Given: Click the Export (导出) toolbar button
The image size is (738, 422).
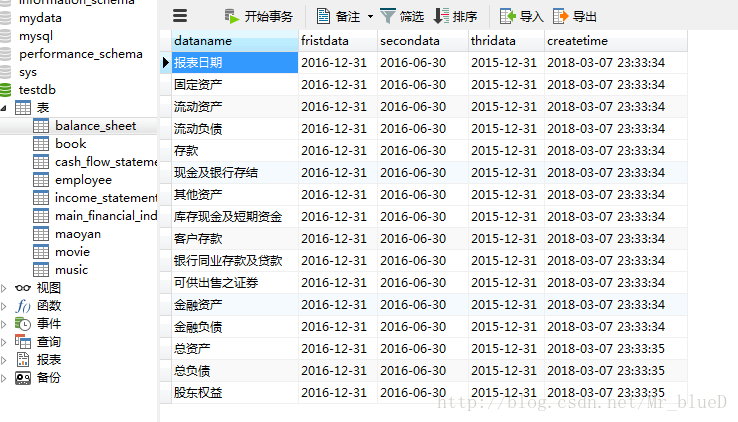Looking at the screenshot, I should pyautogui.click(x=575, y=16).
